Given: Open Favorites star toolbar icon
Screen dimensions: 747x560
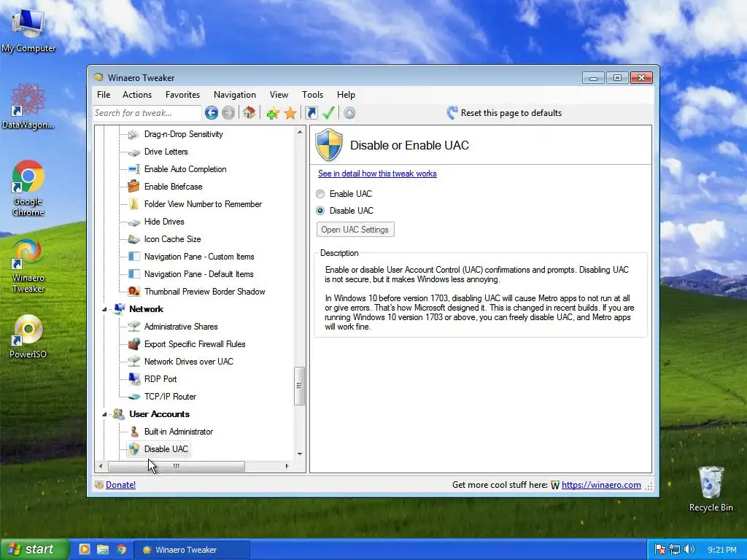Looking at the screenshot, I should coord(290,113).
